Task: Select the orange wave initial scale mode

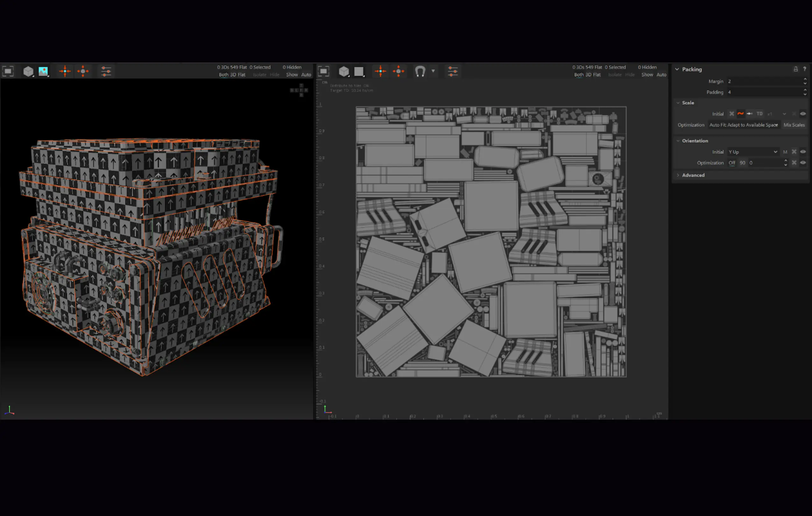Action: point(740,114)
